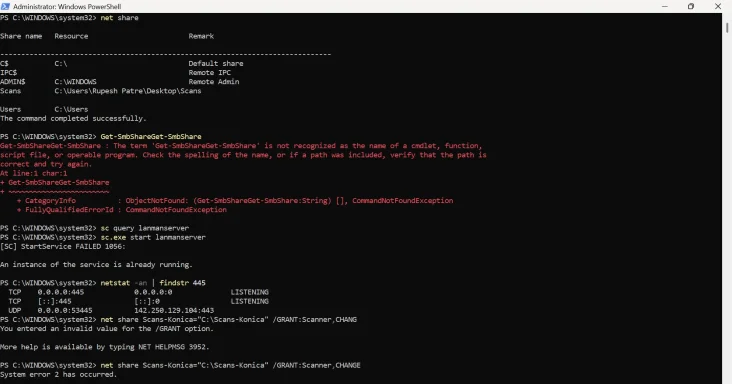Click the 'C:\WINDOWS' resource path

75,82
